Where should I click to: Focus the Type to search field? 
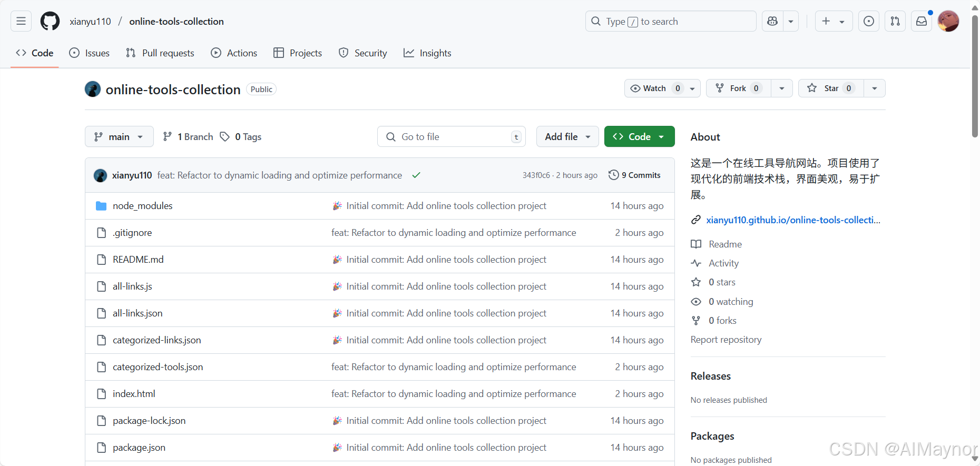point(671,21)
